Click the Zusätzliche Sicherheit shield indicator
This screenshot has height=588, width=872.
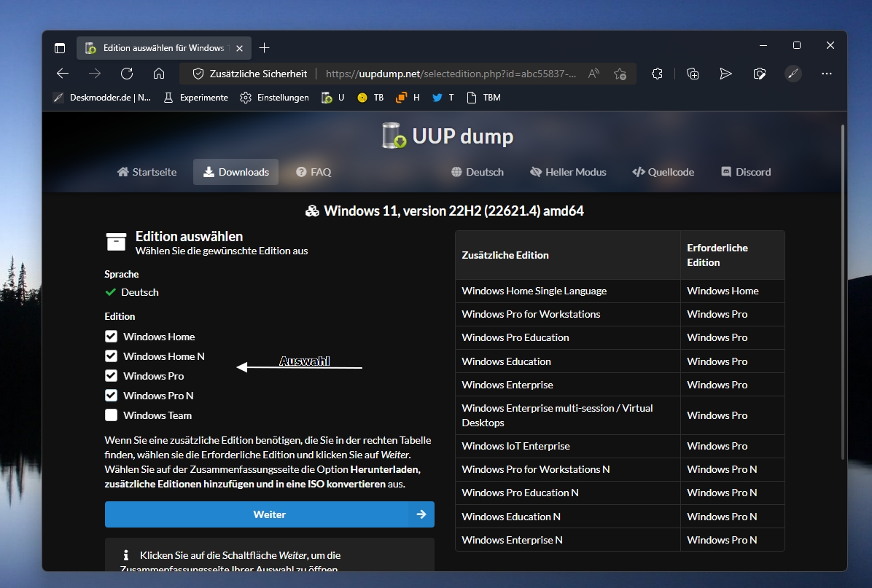coord(249,74)
